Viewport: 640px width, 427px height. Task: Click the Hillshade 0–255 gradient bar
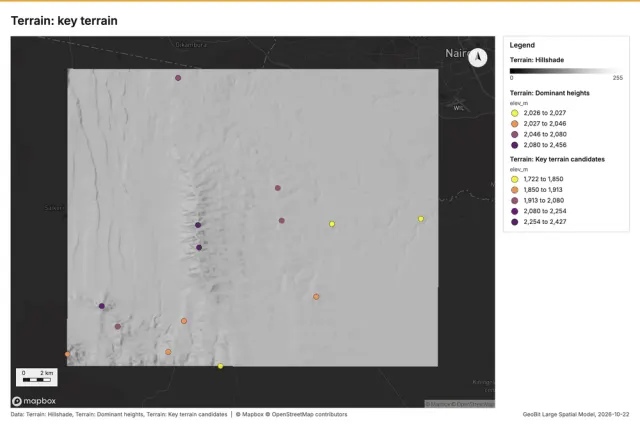pyautogui.click(x=566, y=71)
